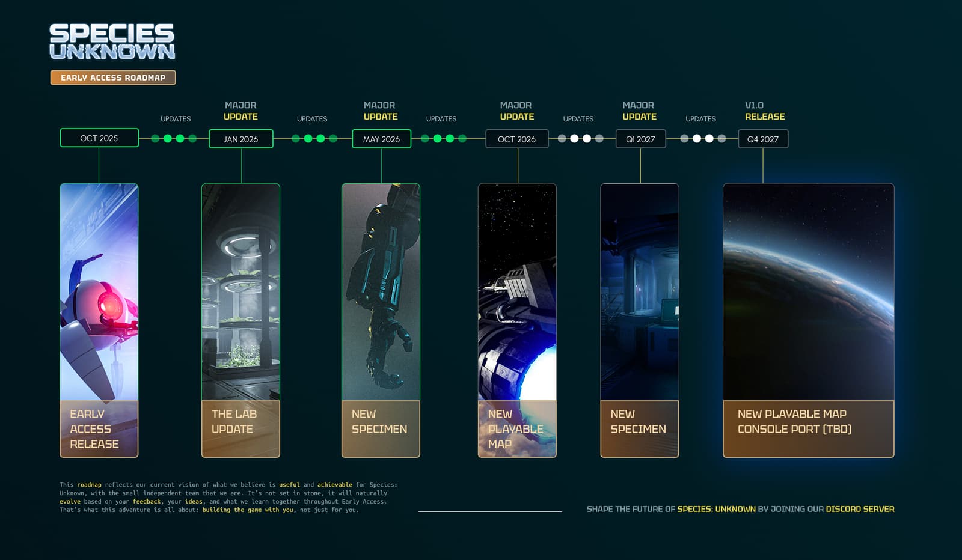Click "building the game with you" in footer note
Screen dimensions: 962x560
248,510
